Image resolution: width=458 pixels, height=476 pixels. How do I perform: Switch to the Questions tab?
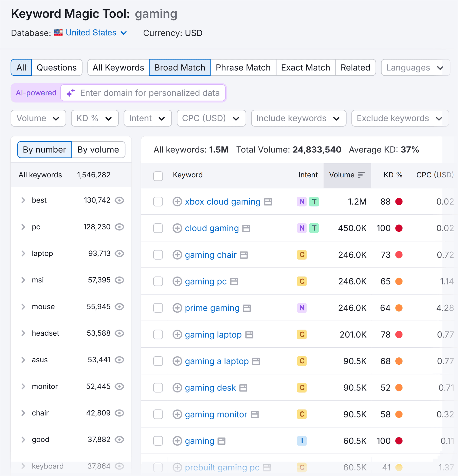57,67
